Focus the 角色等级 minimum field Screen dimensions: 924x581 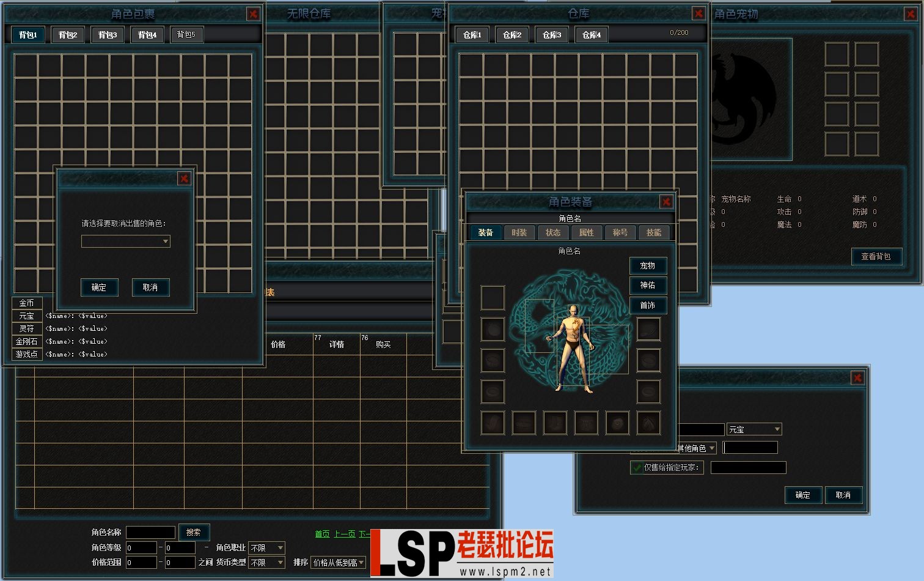tap(142, 548)
